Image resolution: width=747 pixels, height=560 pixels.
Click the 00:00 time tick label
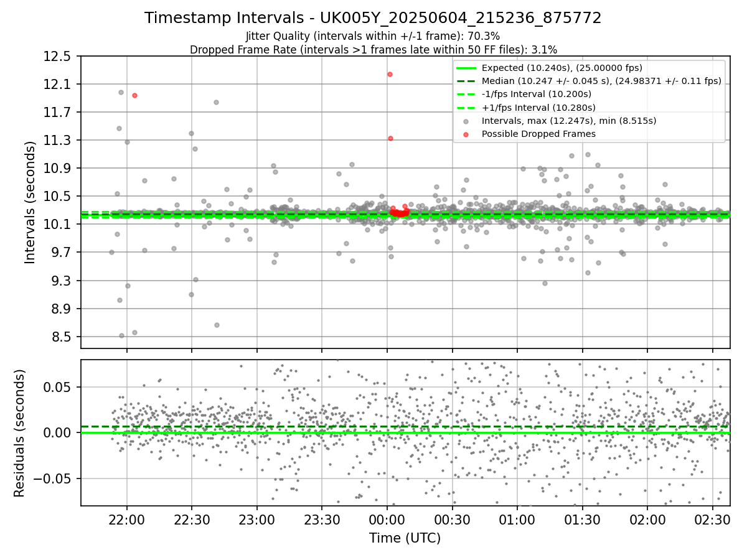tap(387, 520)
